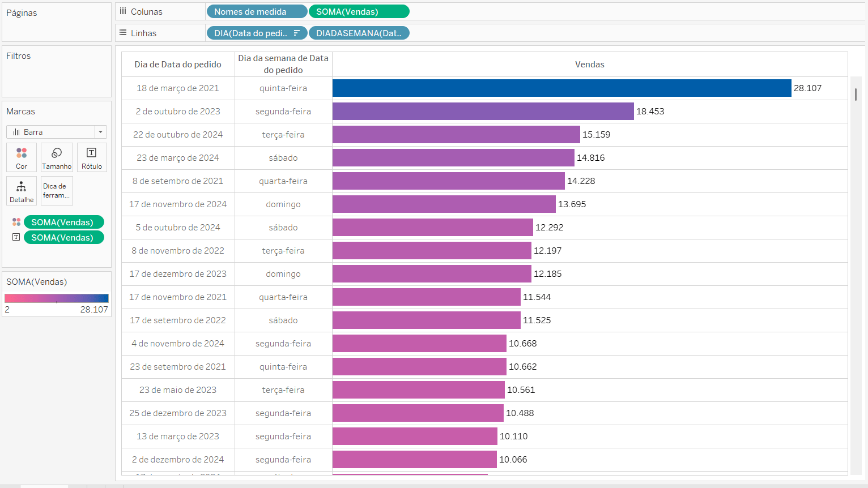
Task: Click the Dia de Data do pedido header
Action: (178, 65)
